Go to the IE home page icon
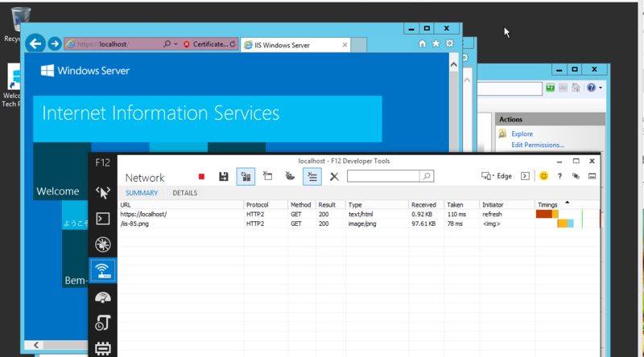 coord(422,43)
